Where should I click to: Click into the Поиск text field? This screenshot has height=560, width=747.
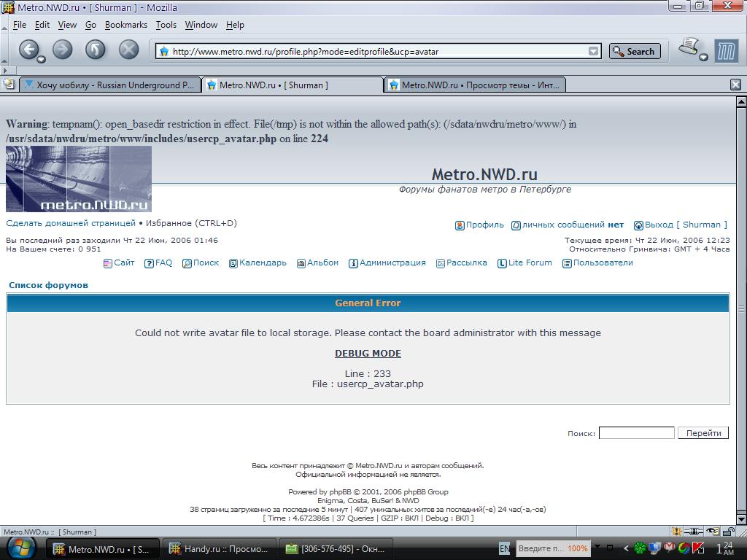click(636, 433)
